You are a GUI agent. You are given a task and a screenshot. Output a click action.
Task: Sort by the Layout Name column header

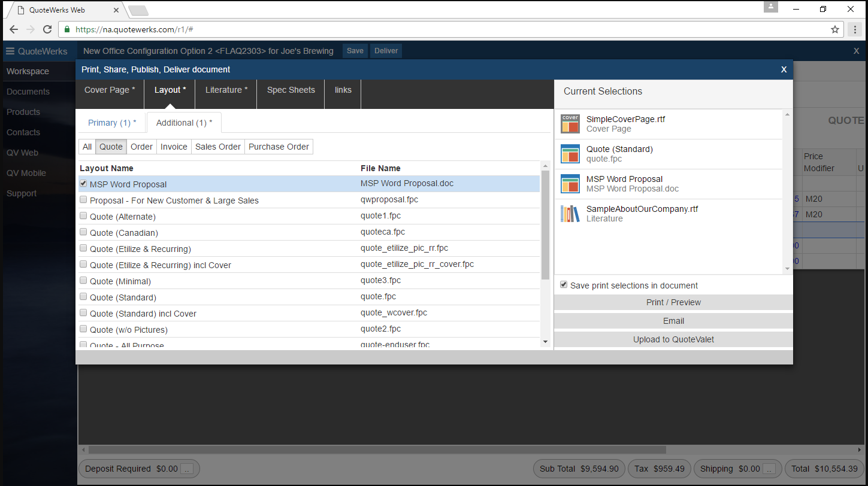pos(107,168)
